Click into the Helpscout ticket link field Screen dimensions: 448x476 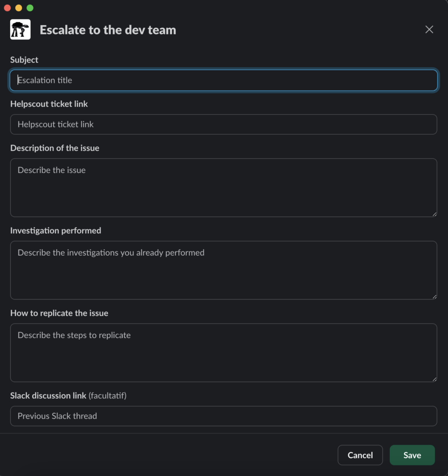click(224, 125)
